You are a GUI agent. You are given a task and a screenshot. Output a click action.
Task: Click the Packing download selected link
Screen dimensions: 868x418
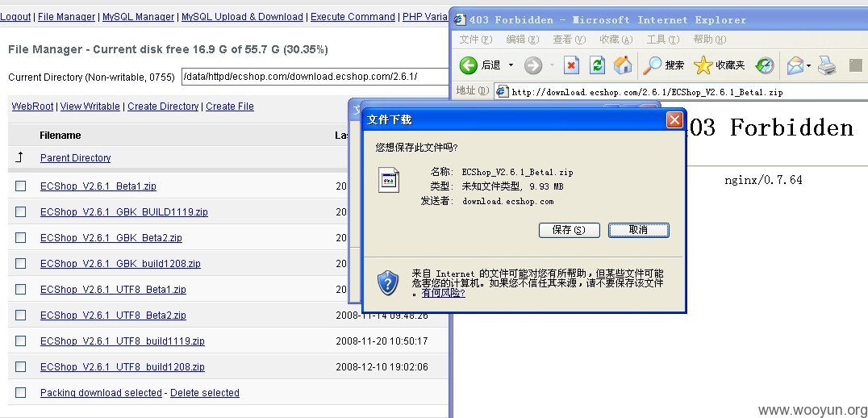(x=102, y=392)
